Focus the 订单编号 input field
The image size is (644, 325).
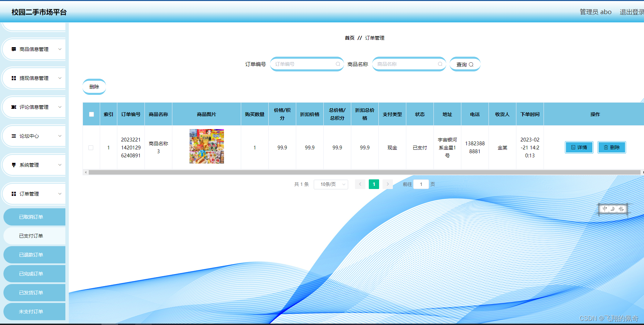[x=307, y=64]
